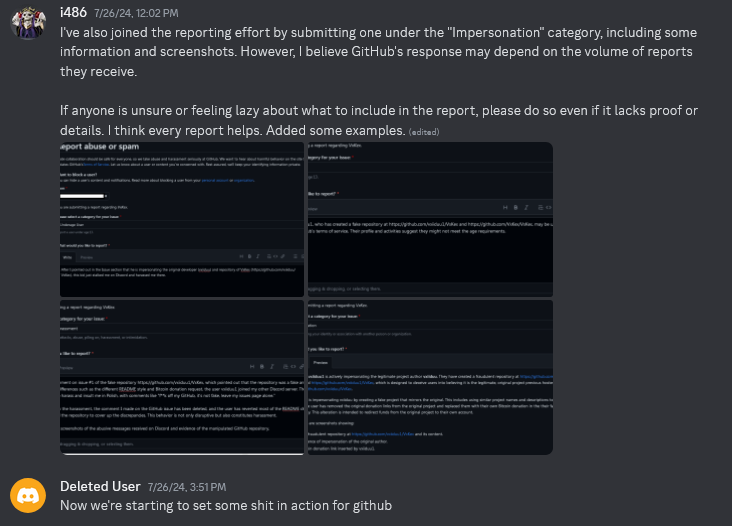The width and height of the screenshot is (732, 526).
Task: Click the Write tab in top-left screenshot
Action: point(68,257)
